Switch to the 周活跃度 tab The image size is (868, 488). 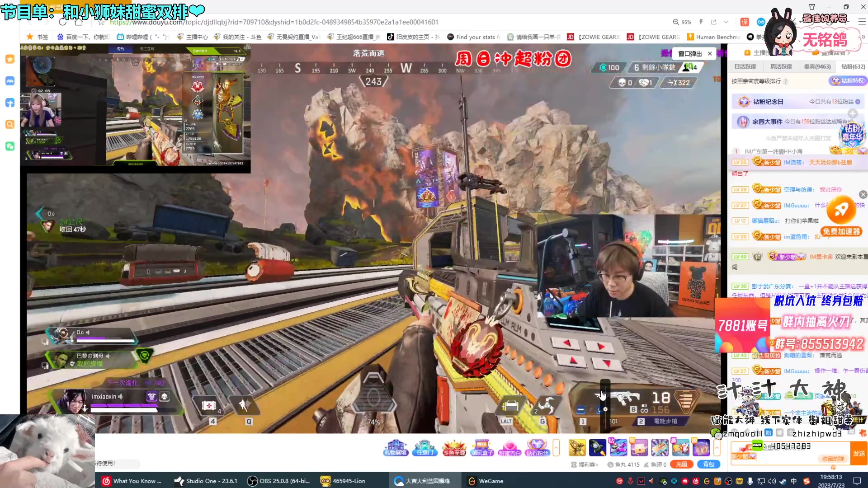[781, 66]
